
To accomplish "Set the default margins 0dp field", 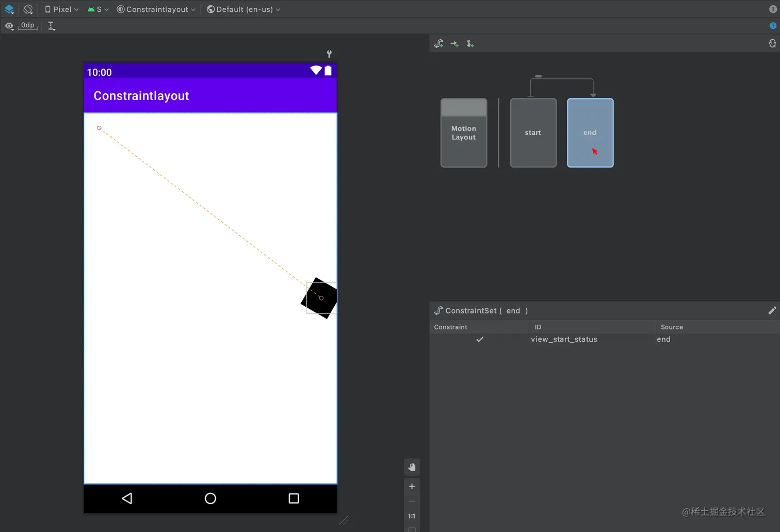I will click(x=28, y=25).
